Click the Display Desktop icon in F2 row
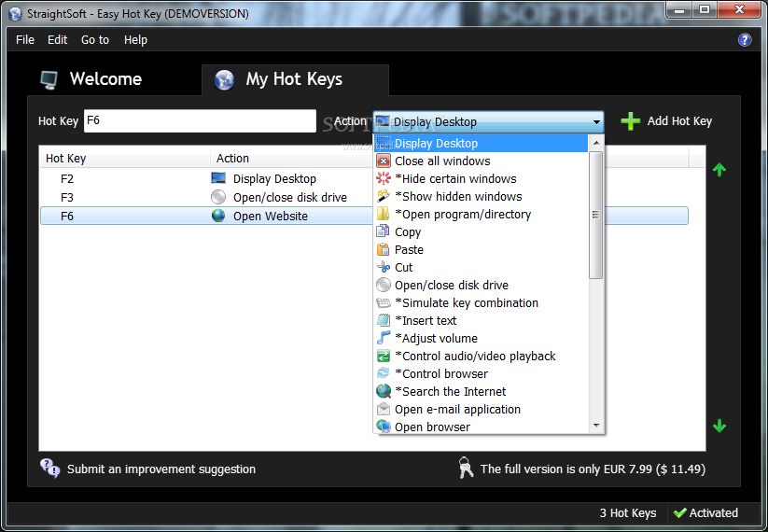The width and height of the screenshot is (768, 532). [x=218, y=178]
